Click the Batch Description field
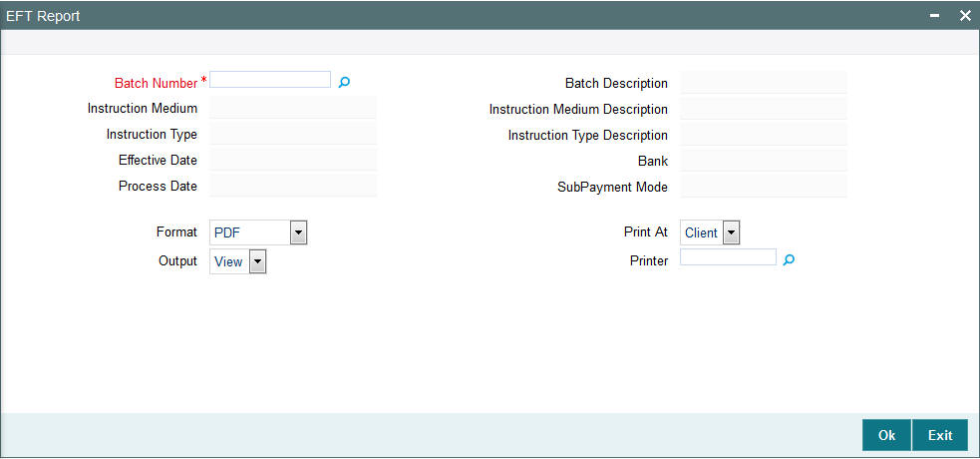Image resolution: width=980 pixels, height=459 pixels. pyautogui.click(x=764, y=83)
